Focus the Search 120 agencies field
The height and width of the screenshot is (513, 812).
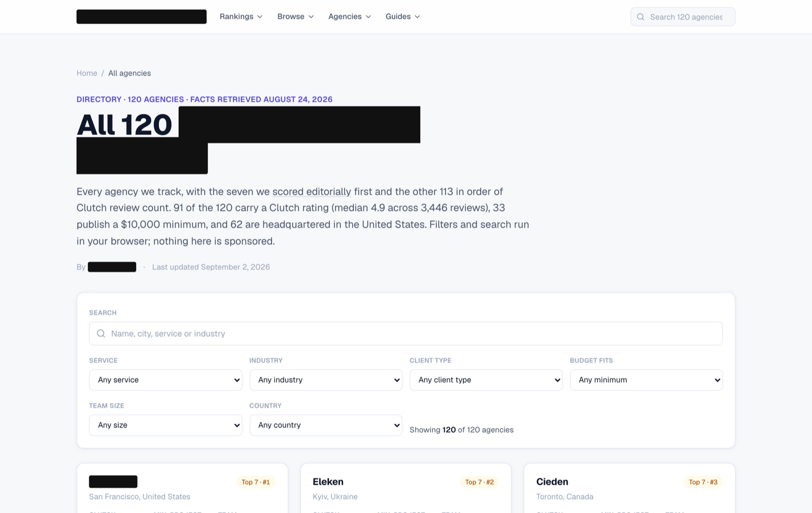click(683, 17)
